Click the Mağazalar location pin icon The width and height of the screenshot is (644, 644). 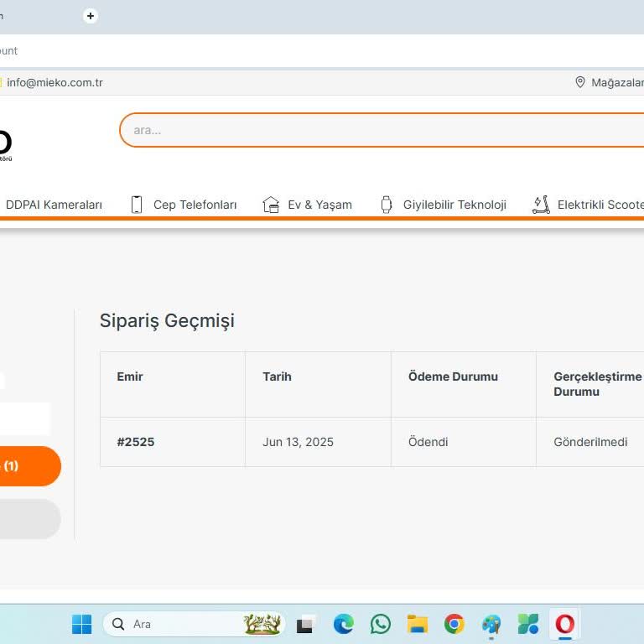580,82
